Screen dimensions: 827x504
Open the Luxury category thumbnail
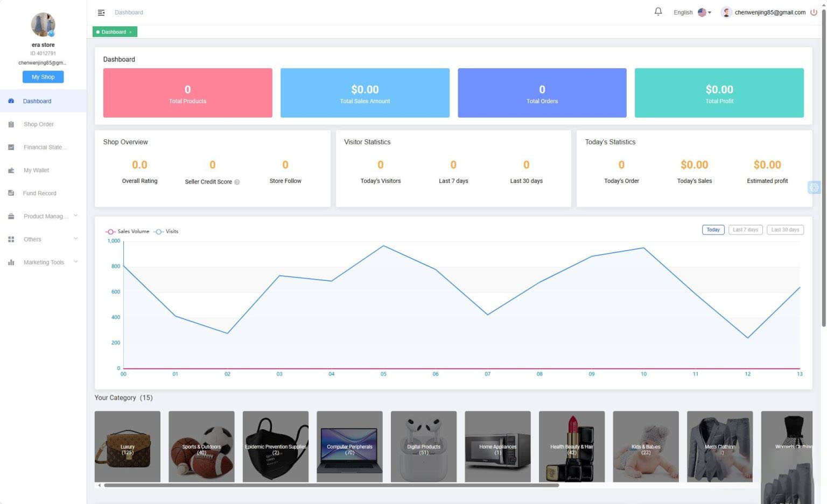pos(128,446)
